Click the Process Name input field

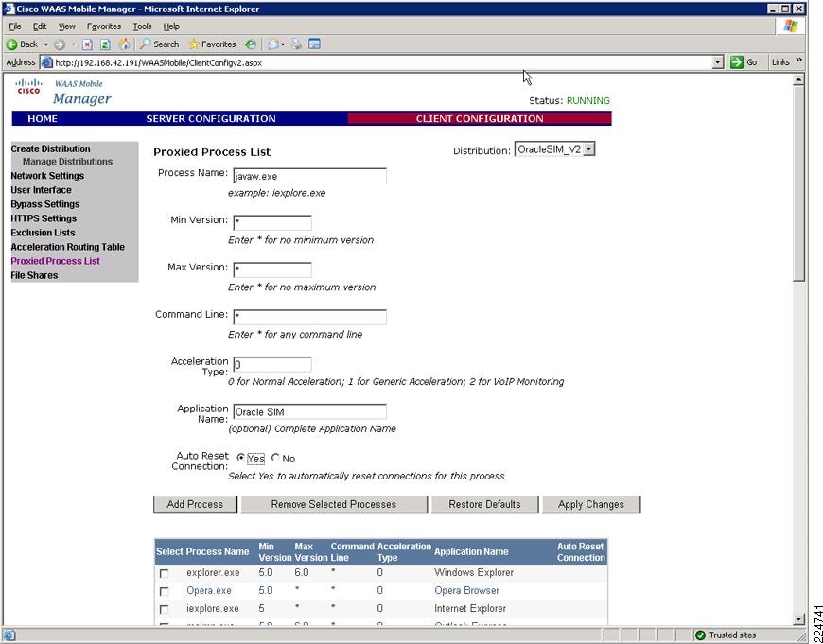click(x=309, y=176)
